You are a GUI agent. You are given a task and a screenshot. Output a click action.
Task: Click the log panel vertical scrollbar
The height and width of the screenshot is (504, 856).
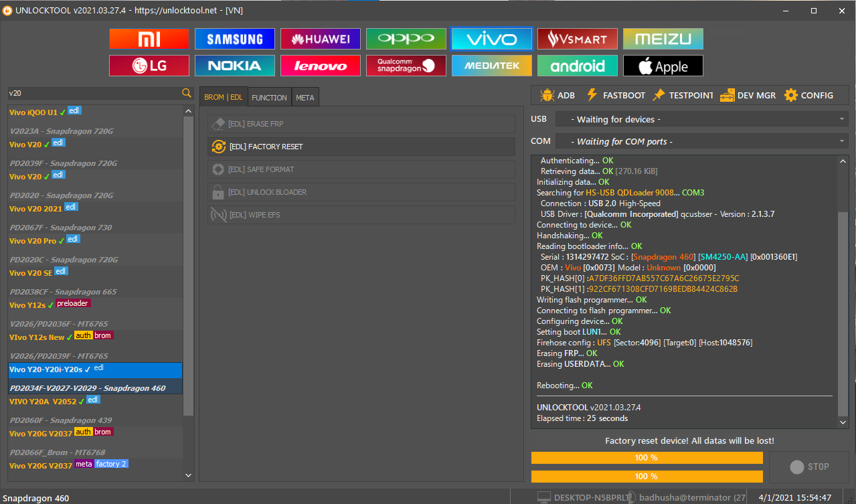point(843,291)
